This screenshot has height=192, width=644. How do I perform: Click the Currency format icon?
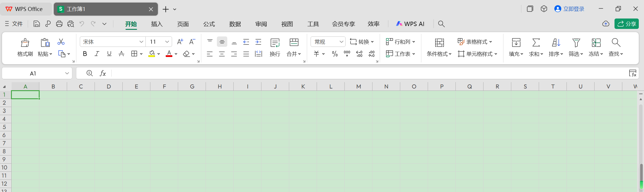point(316,54)
